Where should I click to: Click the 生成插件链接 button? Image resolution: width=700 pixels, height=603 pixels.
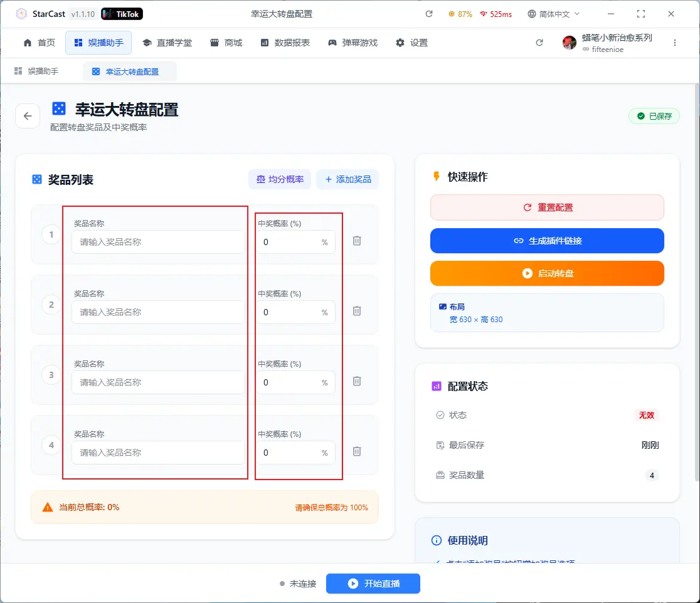coord(547,241)
